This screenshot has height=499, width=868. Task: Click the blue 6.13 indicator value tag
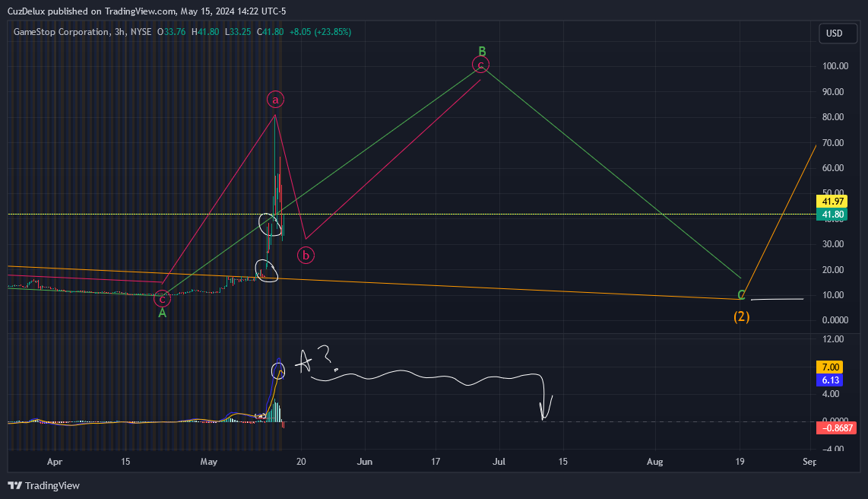830,380
